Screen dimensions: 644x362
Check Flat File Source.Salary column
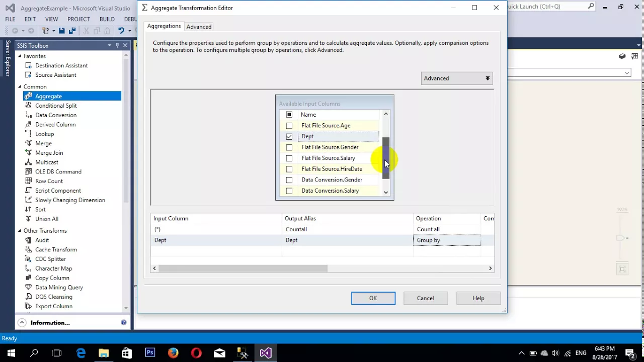[289, 158]
